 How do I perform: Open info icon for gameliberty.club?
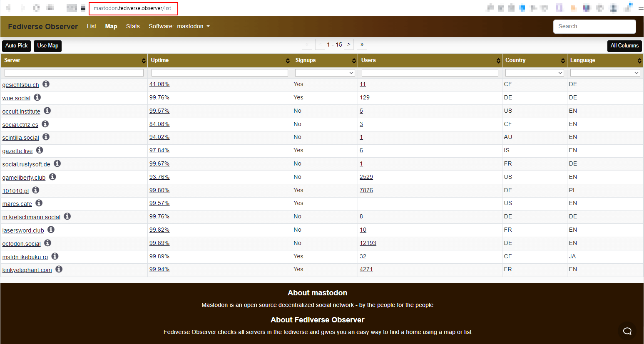(x=52, y=177)
